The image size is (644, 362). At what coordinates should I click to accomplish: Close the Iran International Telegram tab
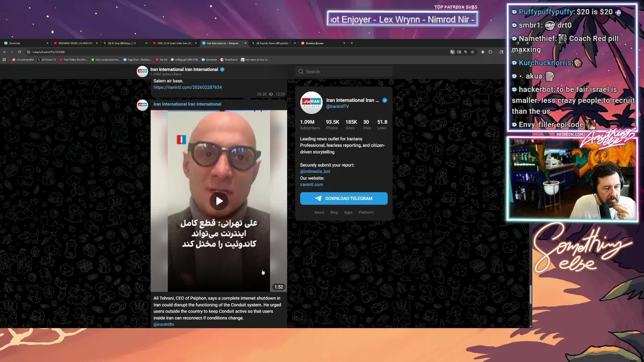[x=246, y=43]
